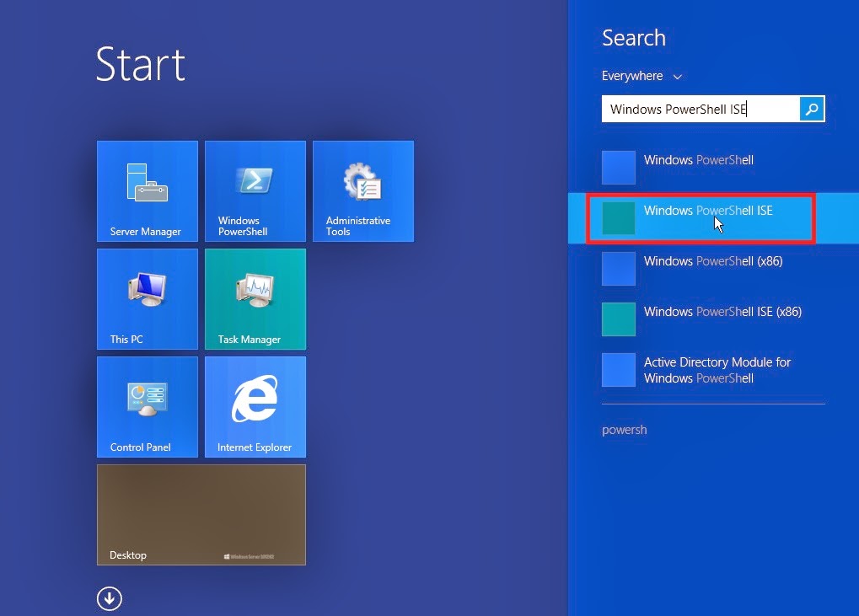Click the teal icon beside PowerShell ISE result

click(619, 218)
